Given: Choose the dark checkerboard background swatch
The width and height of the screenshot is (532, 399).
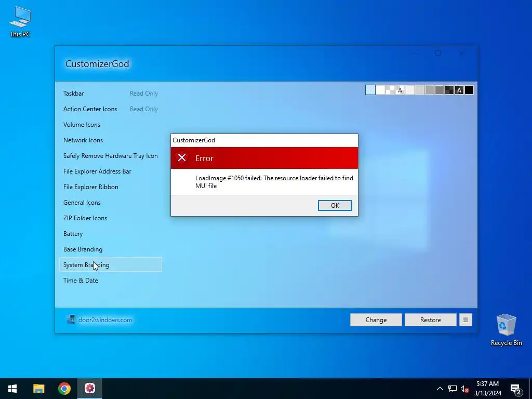Looking at the screenshot, I should click(x=449, y=90).
